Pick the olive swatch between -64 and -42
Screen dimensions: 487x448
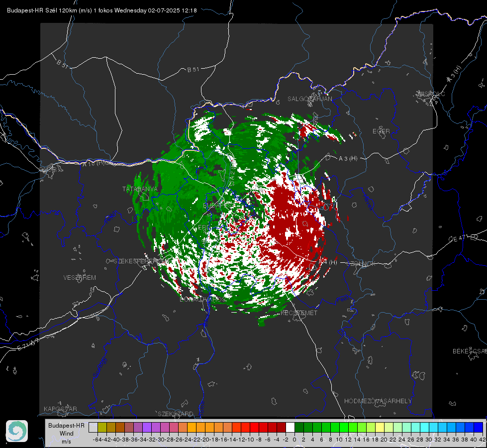point(102,428)
